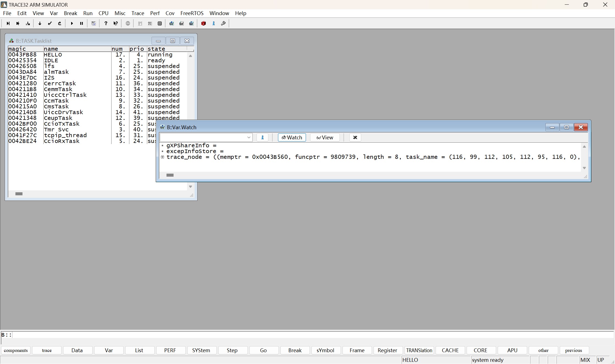Open the Cov menu
This screenshot has width=615, height=364.
pos(170,13)
